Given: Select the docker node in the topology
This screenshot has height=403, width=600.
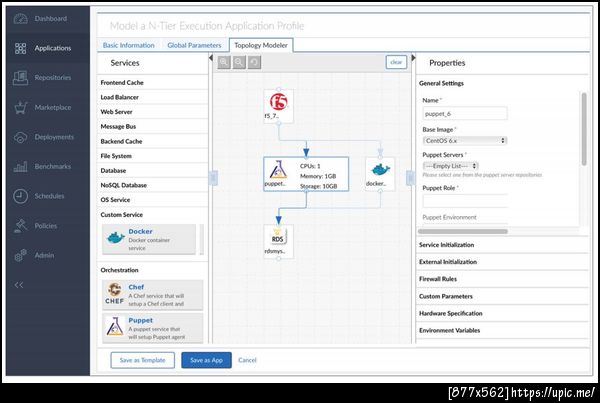Looking at the screenshot, I should [x=380, y=174].
